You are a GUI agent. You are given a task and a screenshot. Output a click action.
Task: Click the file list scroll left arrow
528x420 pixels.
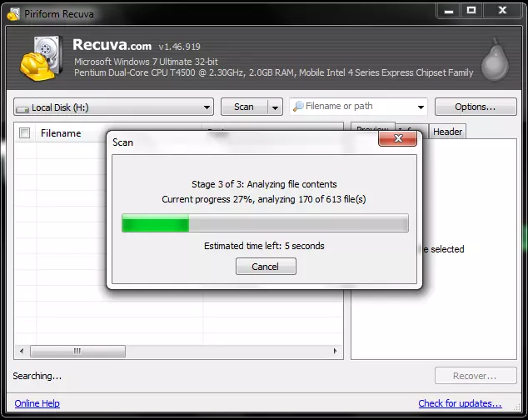click(22, 351)
